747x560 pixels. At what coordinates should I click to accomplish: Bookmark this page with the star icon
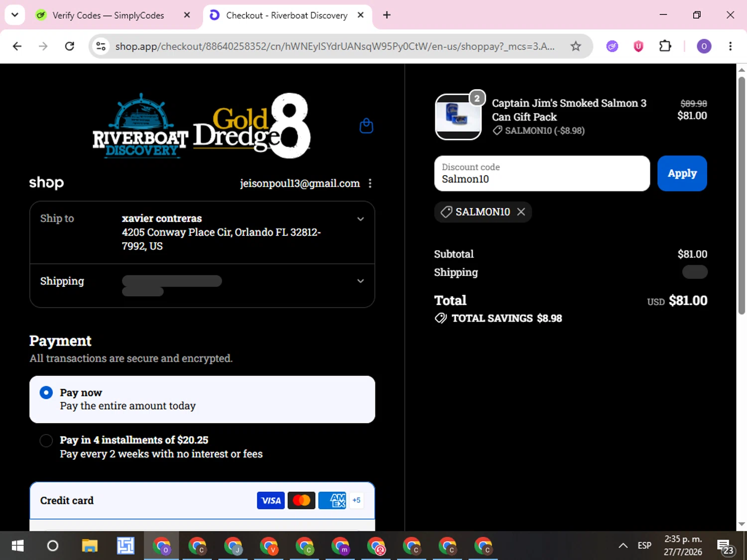576,46
